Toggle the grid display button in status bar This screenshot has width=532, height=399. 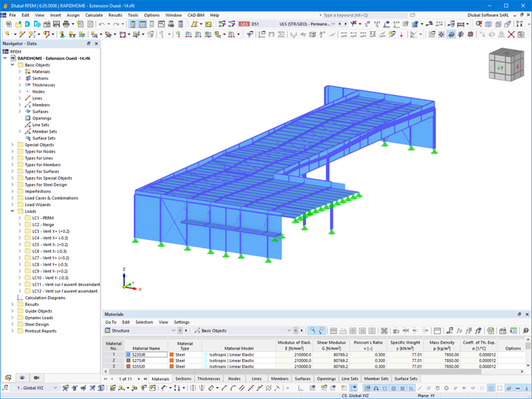click(x=491, y=388)
